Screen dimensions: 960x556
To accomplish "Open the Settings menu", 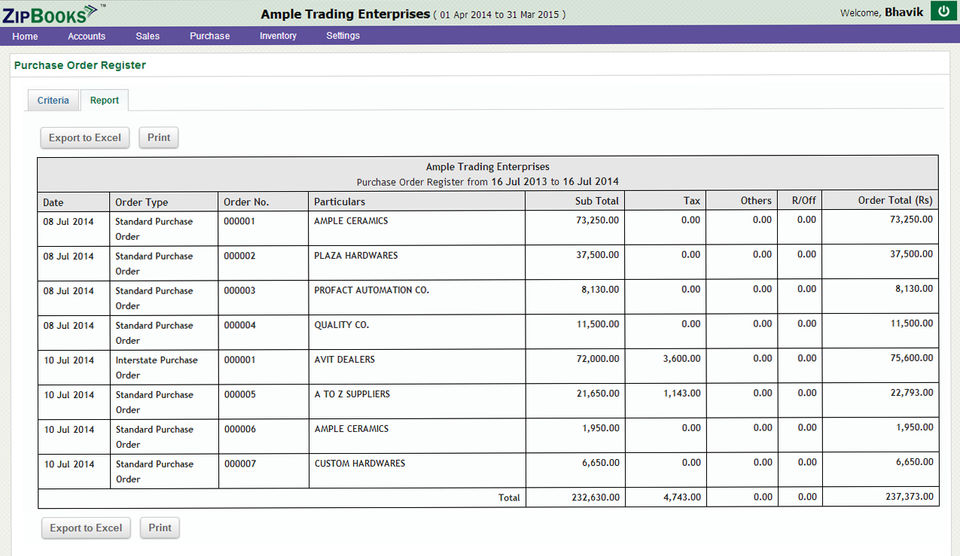I will click(x=343, y=36).
